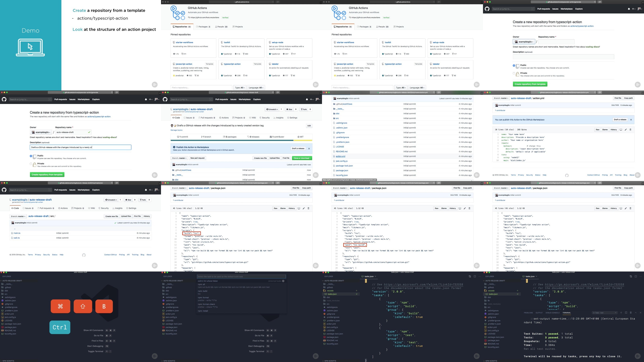Screen dimensions: 644x362
Task: Click 'MIT' license link on repository home page
Action: click(x=300, y=137)
